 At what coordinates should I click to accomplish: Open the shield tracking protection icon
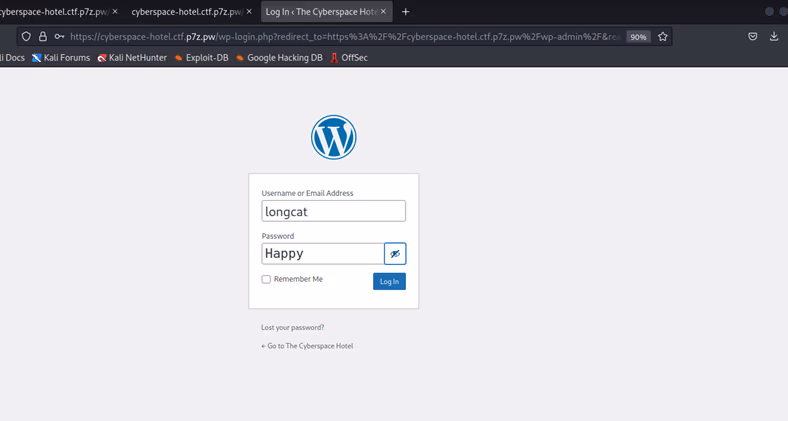pyautogui.click(x=26, y=37)
